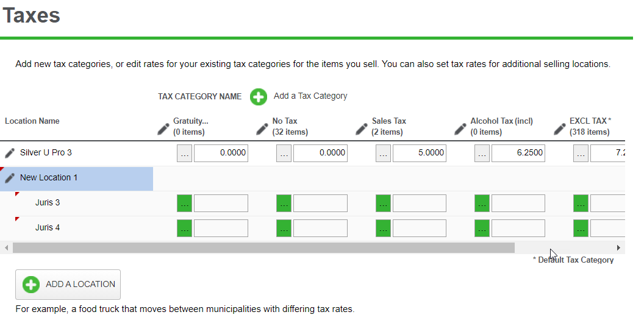Click the horizontal scrollbar left arrow
The image size is (644, 323).
[x=6, y=247]
